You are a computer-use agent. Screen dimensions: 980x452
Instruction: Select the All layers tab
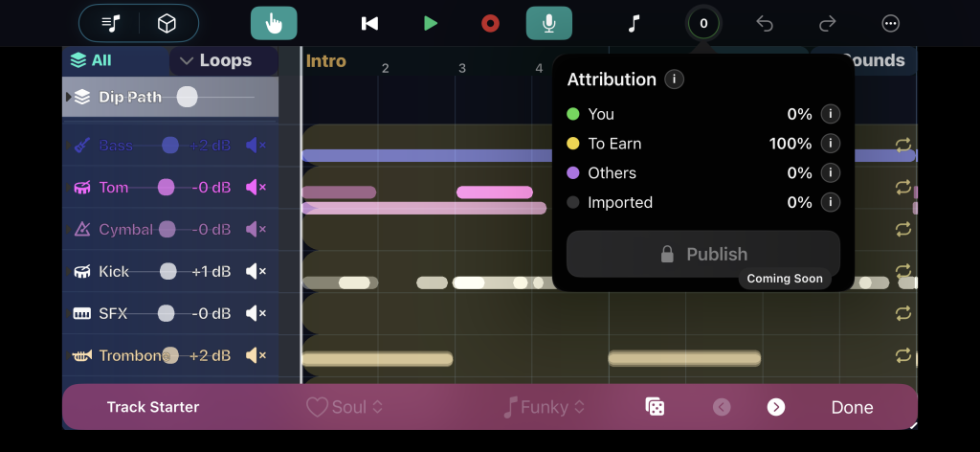pyautogui.click(x=91, y=60)
